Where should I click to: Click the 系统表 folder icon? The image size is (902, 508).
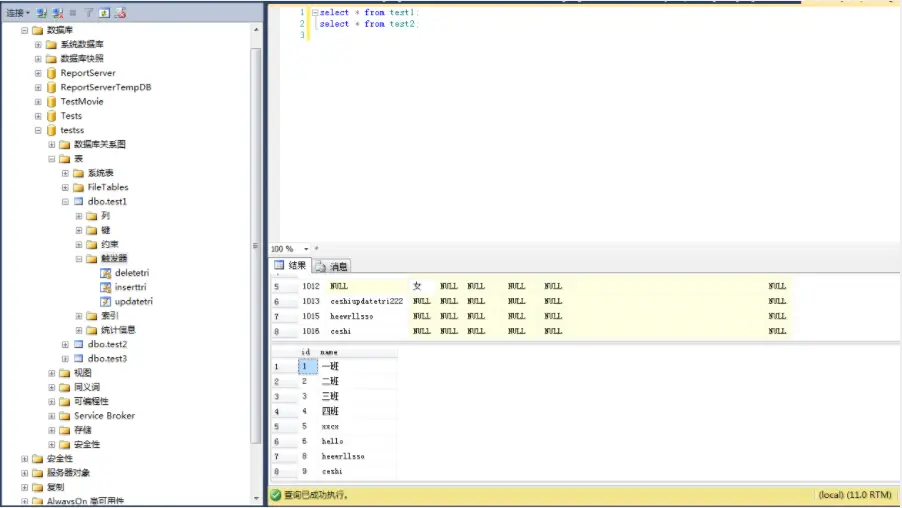tap(79, 173)
